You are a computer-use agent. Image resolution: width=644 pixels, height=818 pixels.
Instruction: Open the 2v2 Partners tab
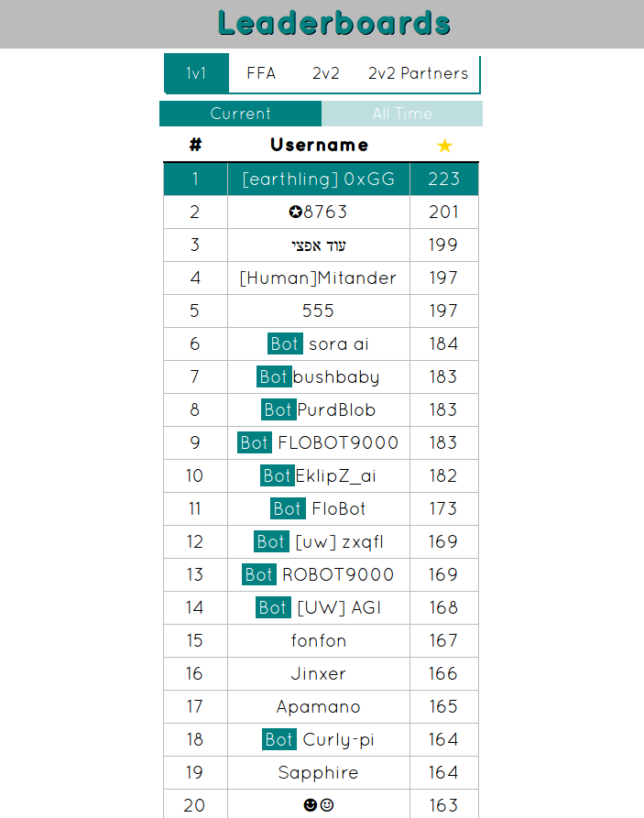coord(418,73)
